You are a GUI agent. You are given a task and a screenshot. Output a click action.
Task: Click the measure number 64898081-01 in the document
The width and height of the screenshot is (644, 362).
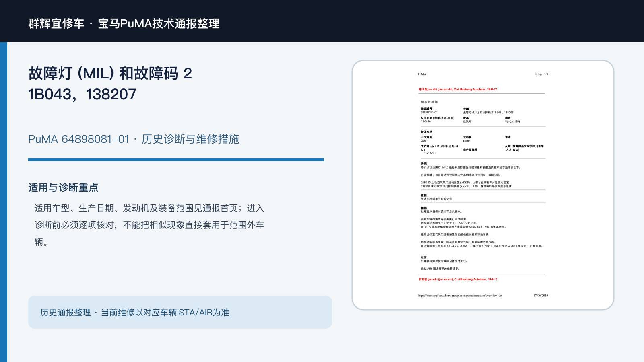[x=429, y=113]
